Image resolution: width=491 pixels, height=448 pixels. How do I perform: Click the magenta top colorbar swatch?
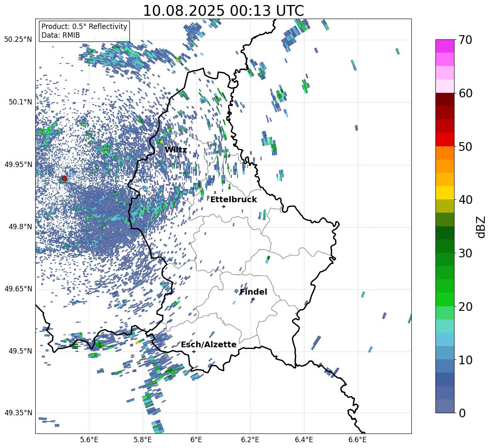pyautogui.click(x=445, y=46)
